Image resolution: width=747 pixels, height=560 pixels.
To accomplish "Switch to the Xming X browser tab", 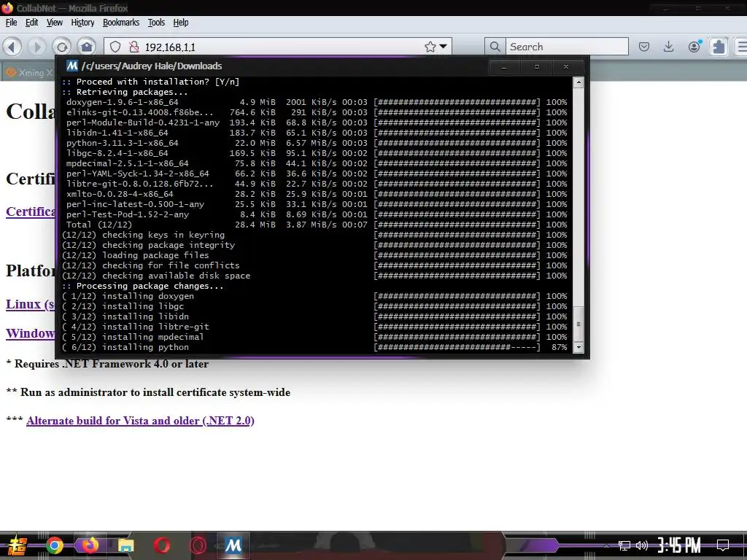I will (x=28, y=72).
